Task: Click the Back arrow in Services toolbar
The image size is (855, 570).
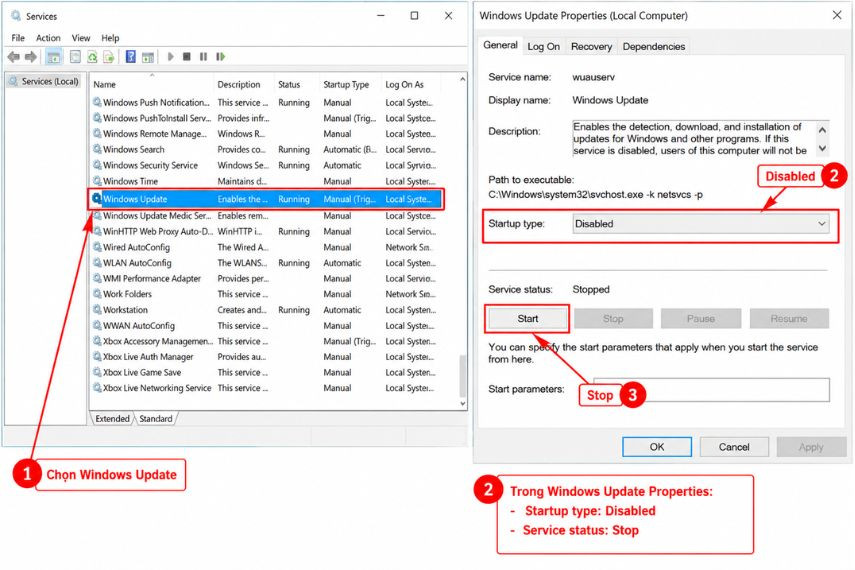Action: click(14, 57)
